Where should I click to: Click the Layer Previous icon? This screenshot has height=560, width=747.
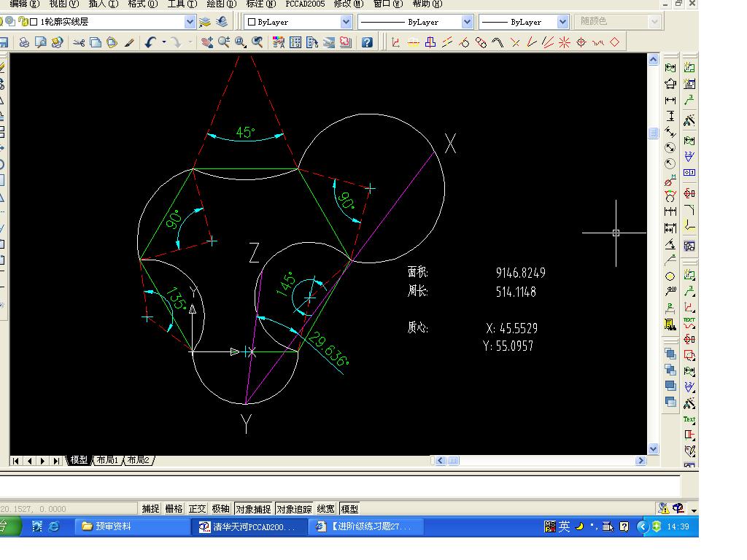point(222,22)
